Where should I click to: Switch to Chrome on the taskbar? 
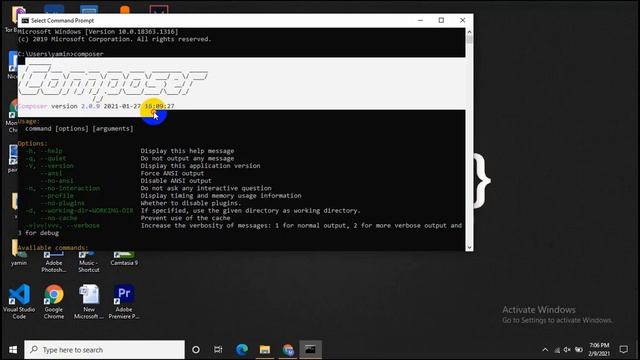pos(288,350)
